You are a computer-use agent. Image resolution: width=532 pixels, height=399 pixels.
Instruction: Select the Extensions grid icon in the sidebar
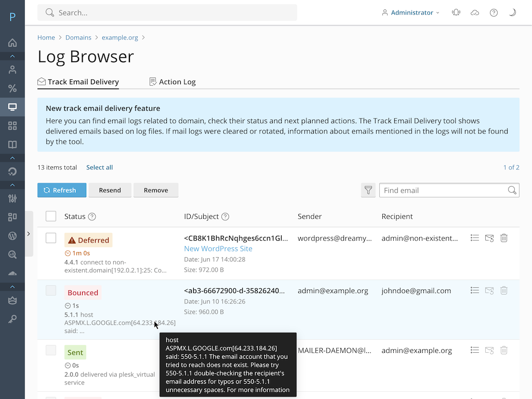pos(11,126)
